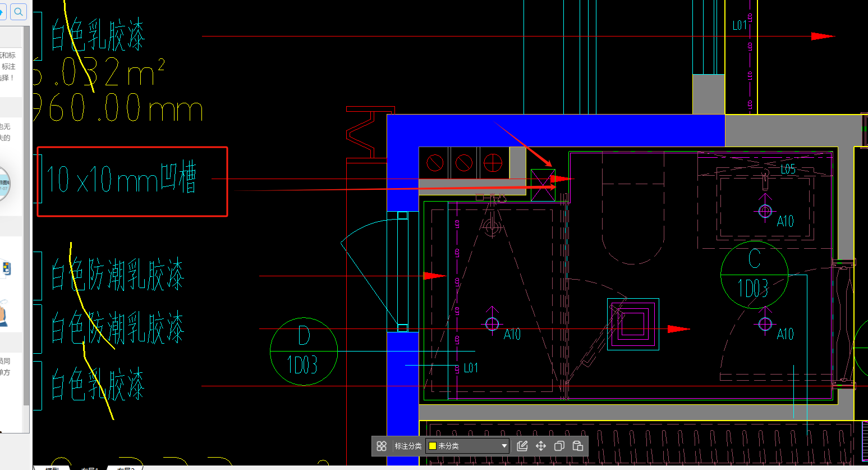
Task: Select the magenta crossed-box symbol
Action: click(543, 185)
